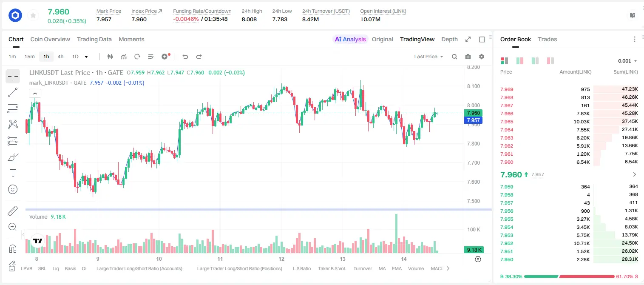
Task: Show sell orders only in order book
Action: point(550,61)
